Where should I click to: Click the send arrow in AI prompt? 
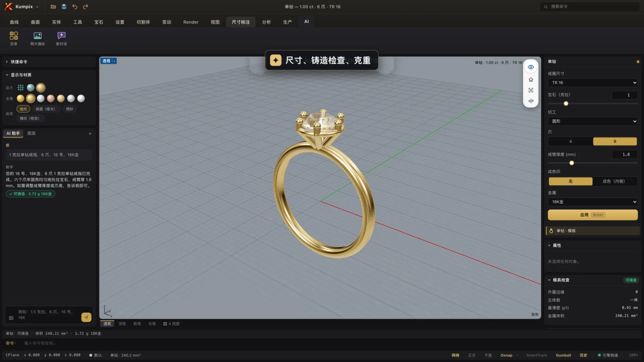(86, 317)
